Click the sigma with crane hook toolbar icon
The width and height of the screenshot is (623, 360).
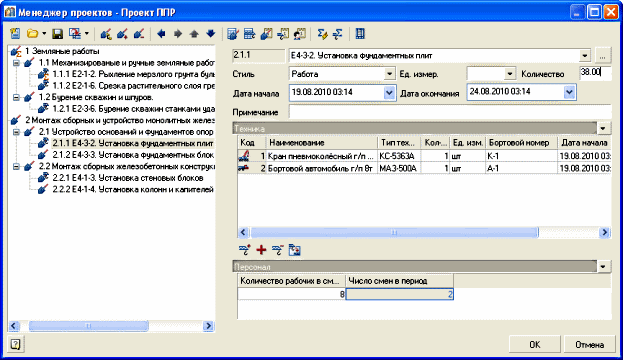(337, 34)
